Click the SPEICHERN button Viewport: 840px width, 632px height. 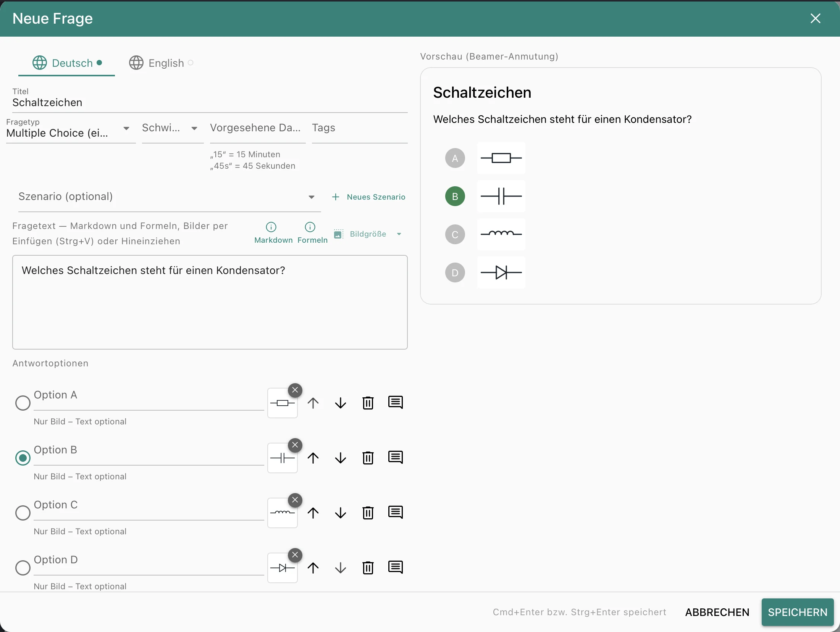click(798, 612)
